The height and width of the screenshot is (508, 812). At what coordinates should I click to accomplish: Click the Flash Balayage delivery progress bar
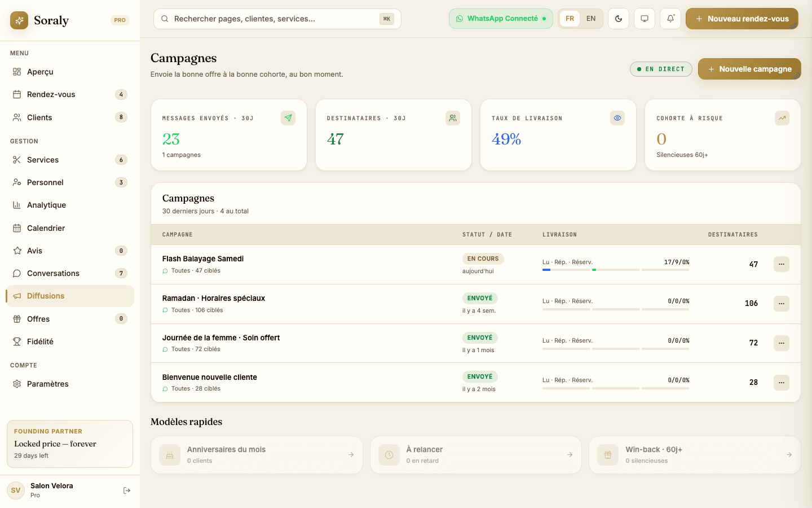(615, 270)
